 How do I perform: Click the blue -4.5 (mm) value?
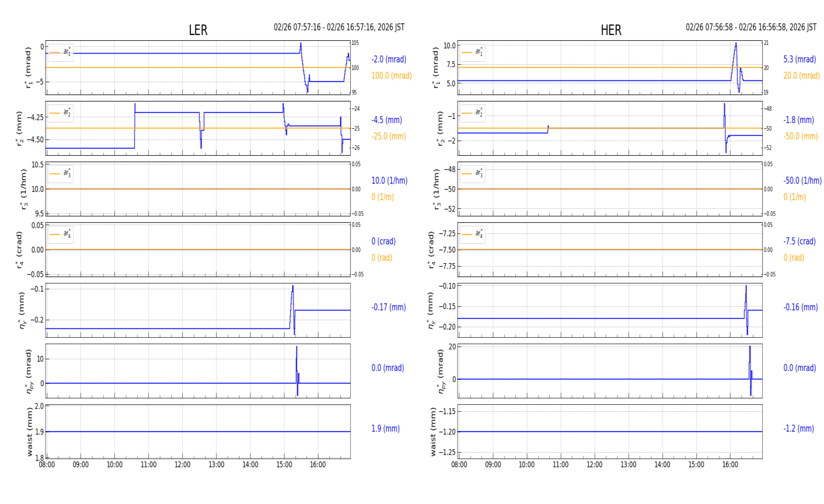pos(386,120)
